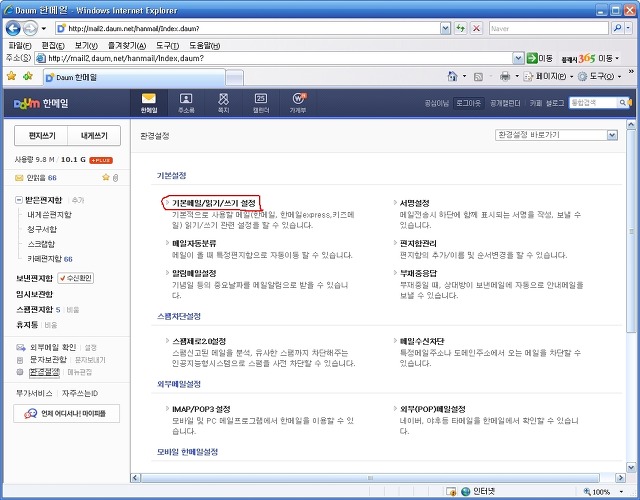Open the address bar URL dropdown
This screenshot has width=640, height=500.
(x=445, y=28)
